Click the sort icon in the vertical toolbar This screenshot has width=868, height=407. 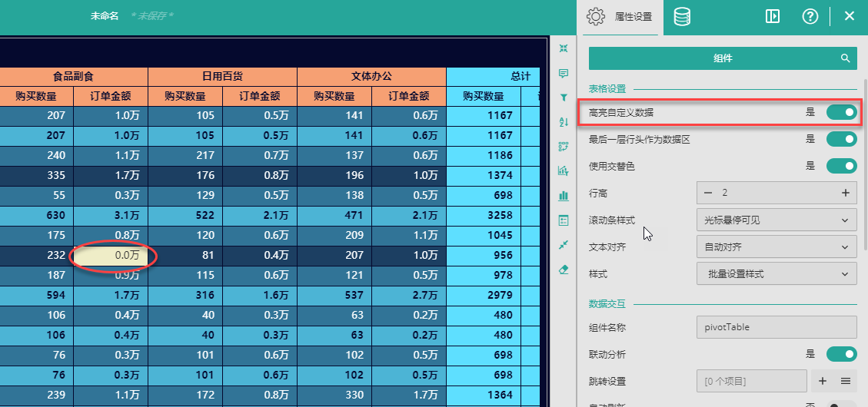click(564, 122)
